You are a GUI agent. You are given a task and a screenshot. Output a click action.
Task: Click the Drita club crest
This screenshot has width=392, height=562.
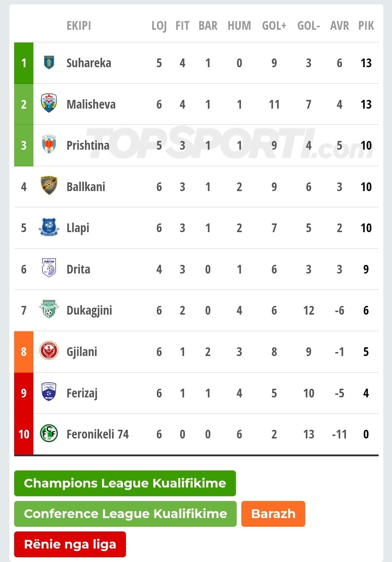click(49, 269)
